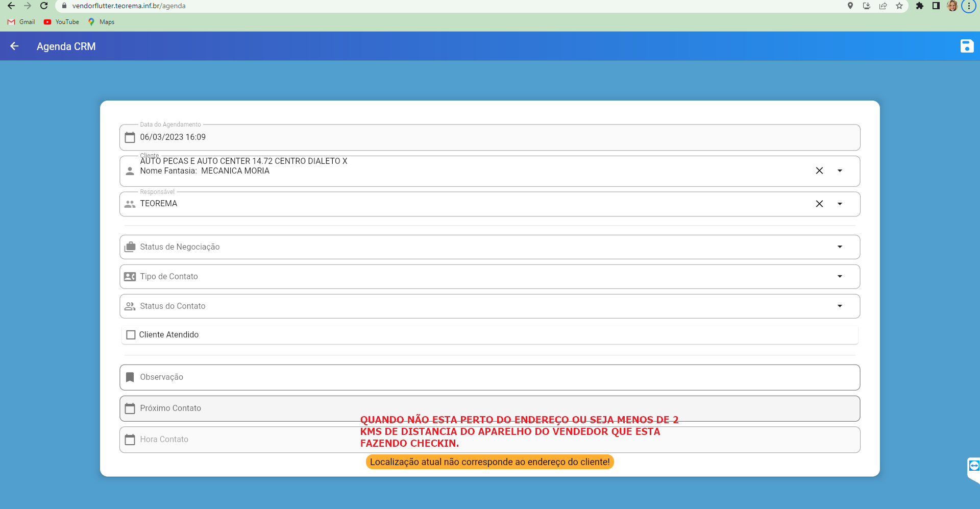The width and height of the screenshot is (980, 509).
Task: Click the briefcase icon for Status de Negociação
Action: pos(130,247)
